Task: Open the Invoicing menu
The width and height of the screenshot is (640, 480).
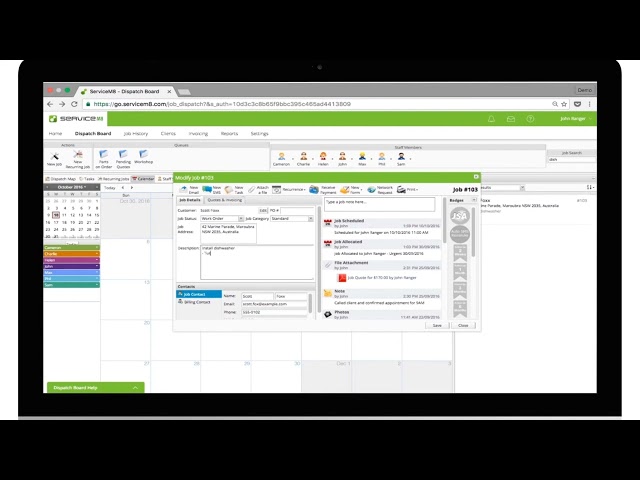Action: [198, 133]
